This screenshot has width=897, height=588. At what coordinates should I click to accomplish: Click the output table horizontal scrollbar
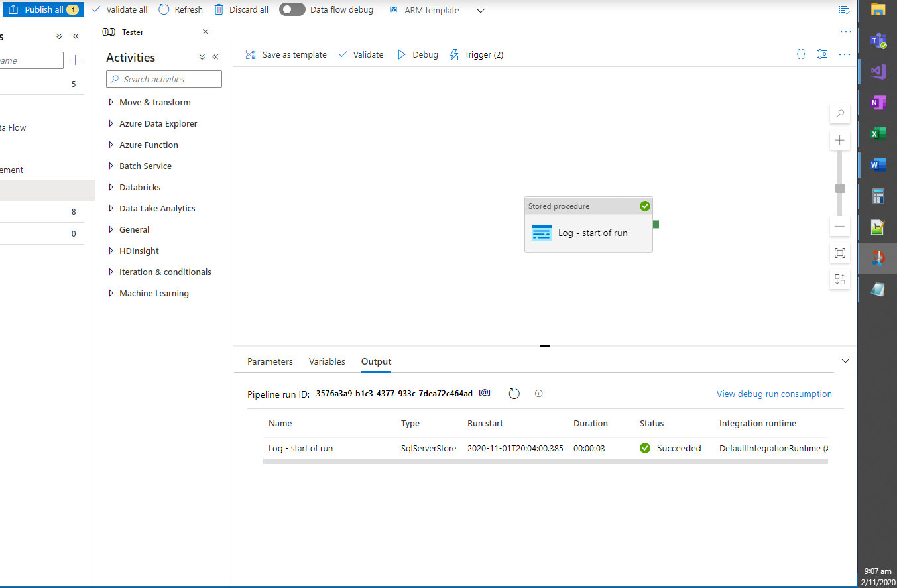point(545,461)
